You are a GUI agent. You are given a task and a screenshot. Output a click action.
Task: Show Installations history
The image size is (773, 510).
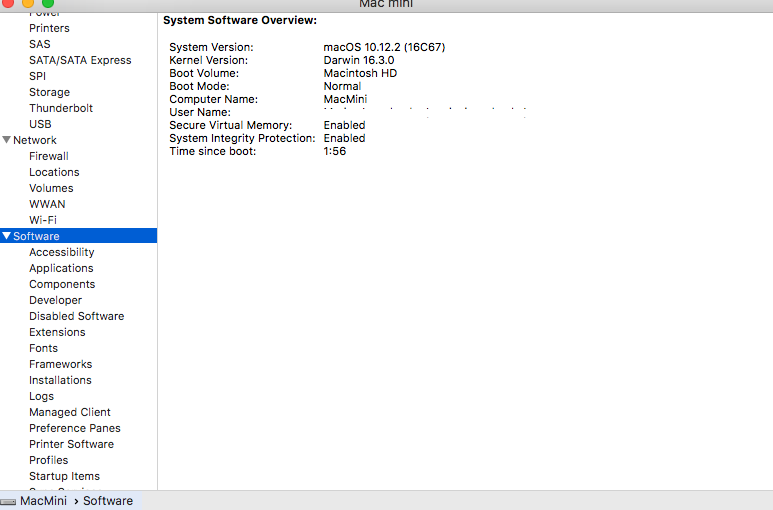[x=60, y=380]
